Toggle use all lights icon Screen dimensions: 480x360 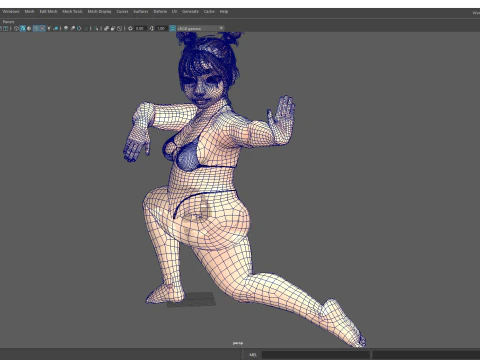point(49,28)
